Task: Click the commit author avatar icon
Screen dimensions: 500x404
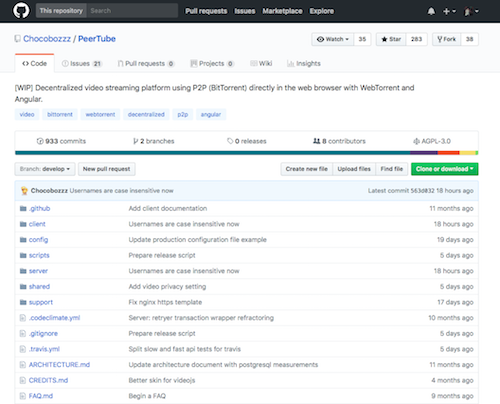Action: tap(24, 191)
